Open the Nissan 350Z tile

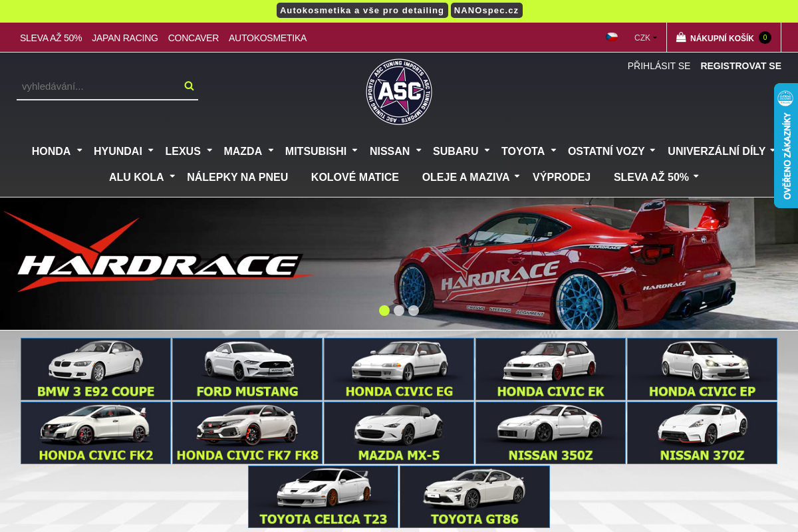(x=551, y=433)
